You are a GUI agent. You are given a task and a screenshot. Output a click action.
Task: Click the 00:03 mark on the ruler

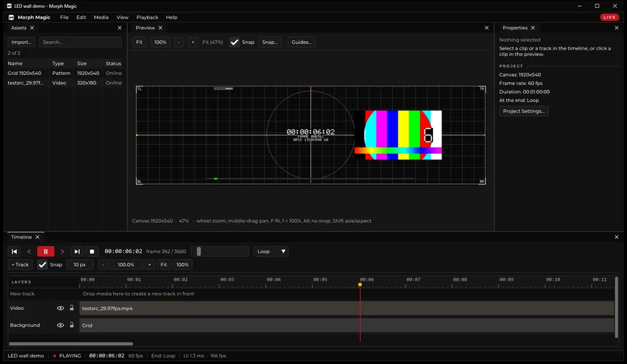pyautogui.click(x=227, y=280)
